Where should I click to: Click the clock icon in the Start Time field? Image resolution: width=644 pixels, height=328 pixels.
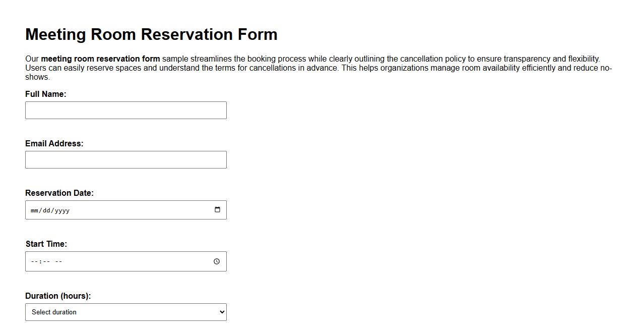tap(217, 261)
